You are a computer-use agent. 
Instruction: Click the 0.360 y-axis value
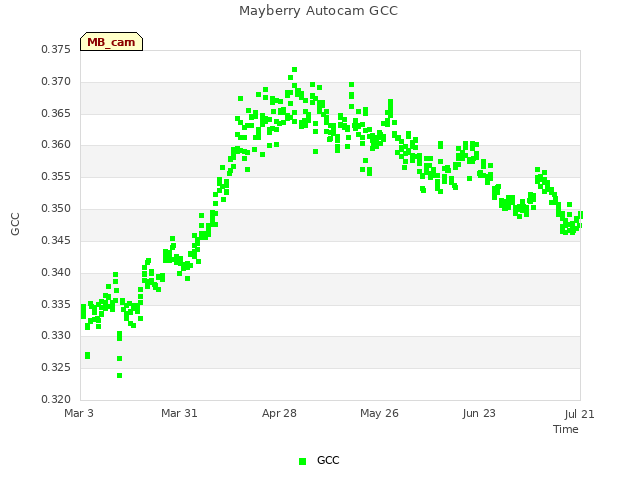point(56,144)
